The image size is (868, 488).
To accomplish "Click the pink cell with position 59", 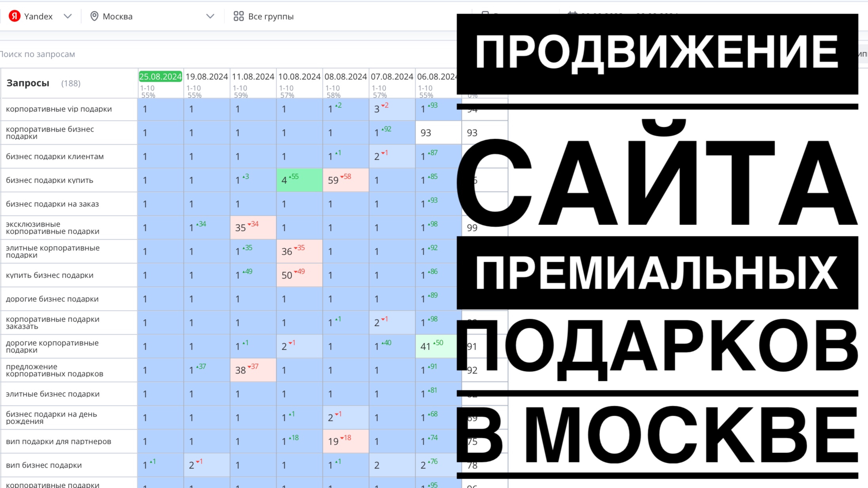I will click(x=346, y=180).
